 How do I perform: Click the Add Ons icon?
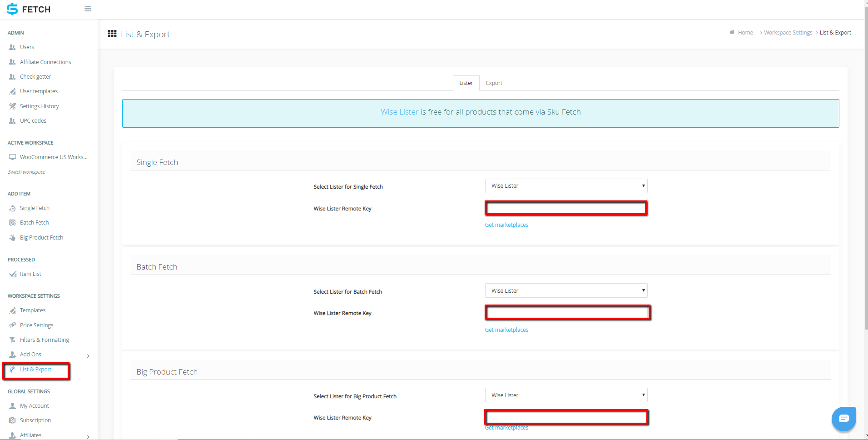point(12,355)
